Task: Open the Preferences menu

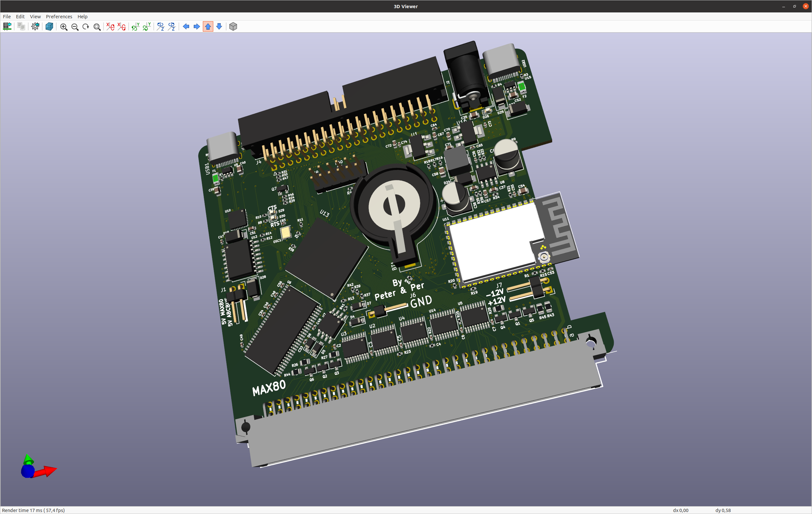Action: pos(59,17)
